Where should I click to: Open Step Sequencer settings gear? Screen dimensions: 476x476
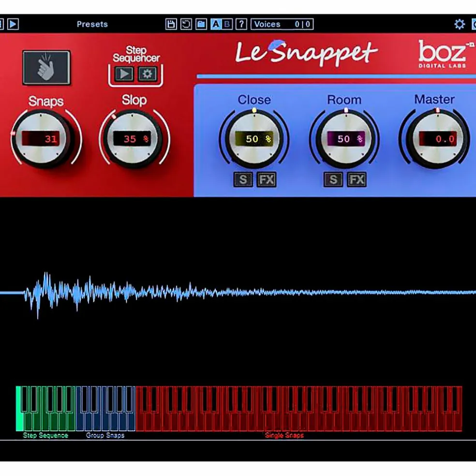click(148, 74)
